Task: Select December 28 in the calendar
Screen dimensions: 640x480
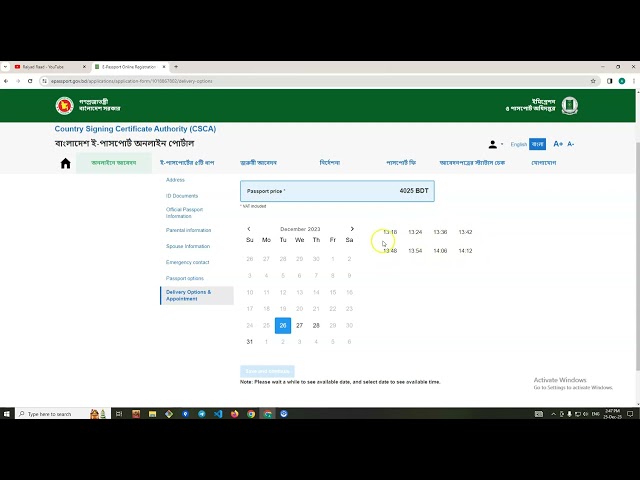Action: [x=316, y=325]
